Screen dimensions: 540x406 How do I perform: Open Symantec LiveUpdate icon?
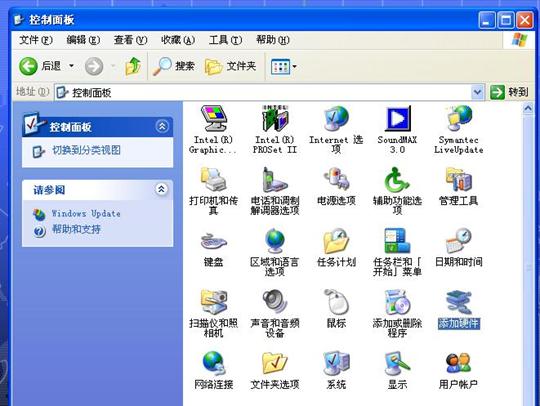click(x=458, y=130)
